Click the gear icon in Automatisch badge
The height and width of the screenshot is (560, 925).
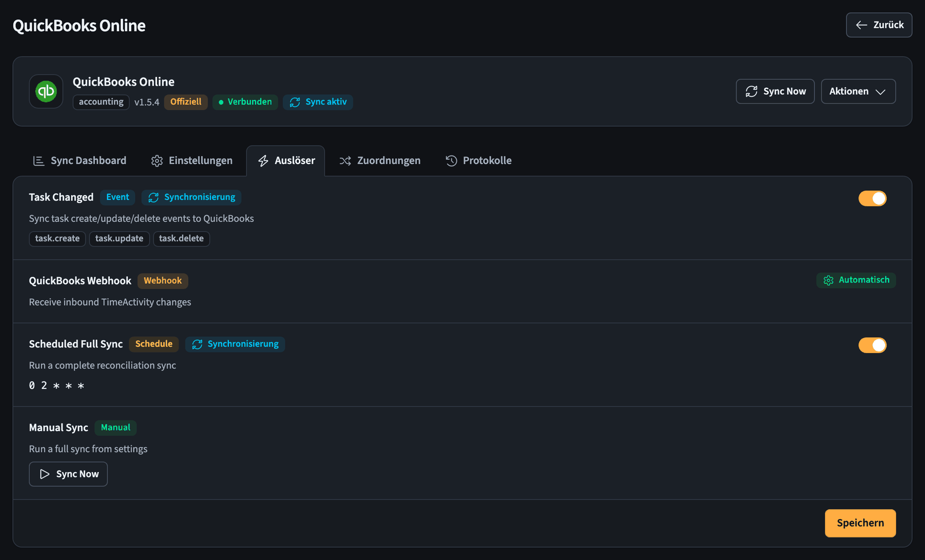(x=828, y=280)
